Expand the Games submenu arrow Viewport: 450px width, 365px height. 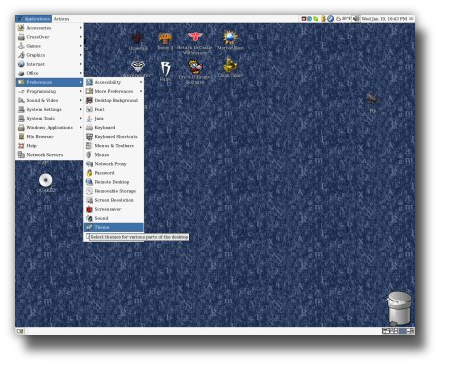pyautogui.click(x=81, y=46)
